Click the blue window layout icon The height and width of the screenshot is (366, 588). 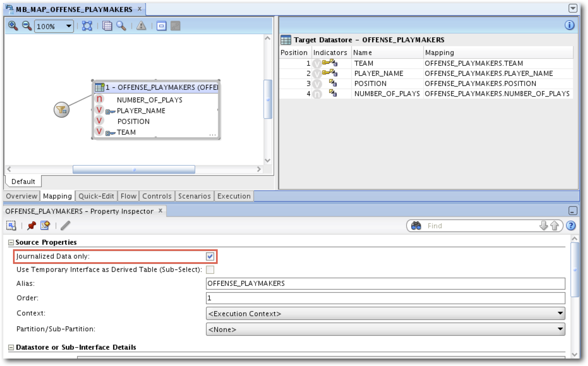161,26
